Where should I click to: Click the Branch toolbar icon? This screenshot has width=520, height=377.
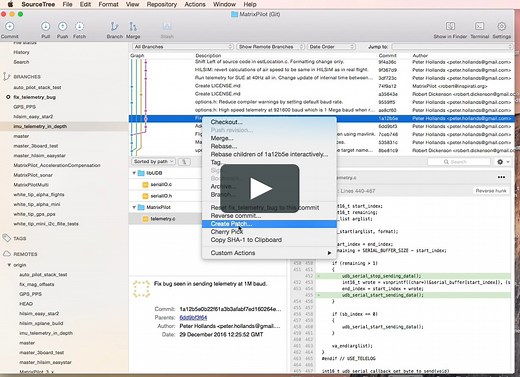[x=114, y=27]
